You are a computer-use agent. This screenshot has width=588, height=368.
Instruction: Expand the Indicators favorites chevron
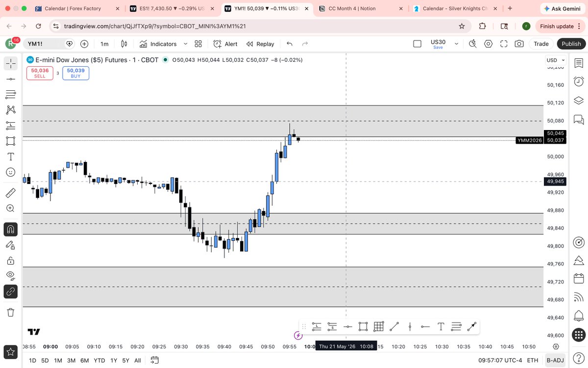coord(185,44)
